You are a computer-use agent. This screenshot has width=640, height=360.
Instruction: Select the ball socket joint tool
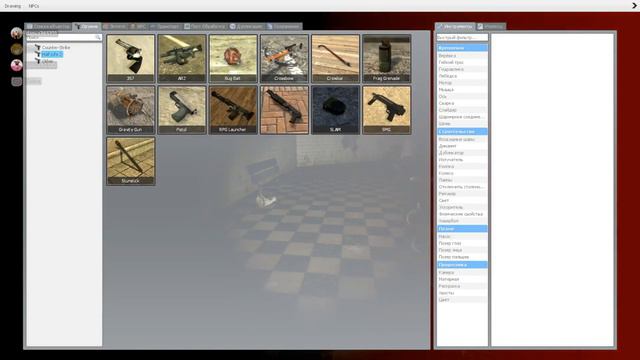tap(462, 117)
